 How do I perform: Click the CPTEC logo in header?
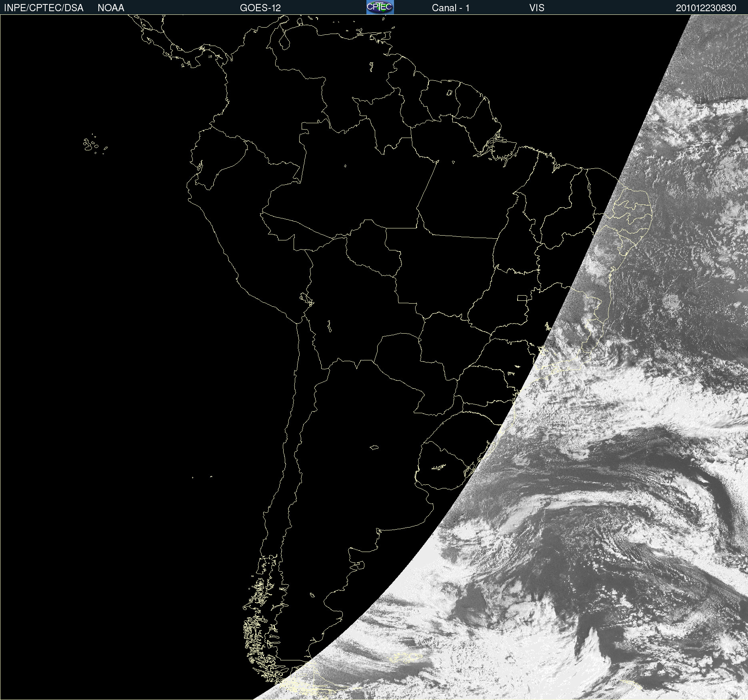pyautogui.click(x=380, y=7)
